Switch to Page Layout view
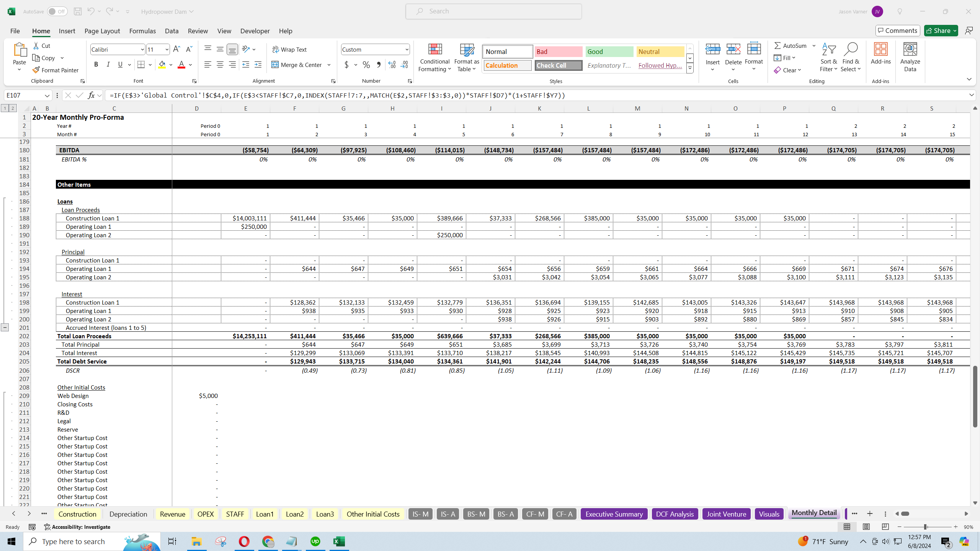This screenshot has height=551, width=980. tap(866, 527)
